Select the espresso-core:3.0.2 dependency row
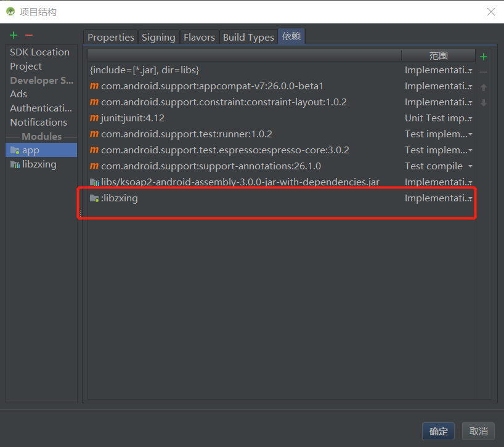Screen dimensions: 504x447 pyautogui.click(x=282, y=150)
